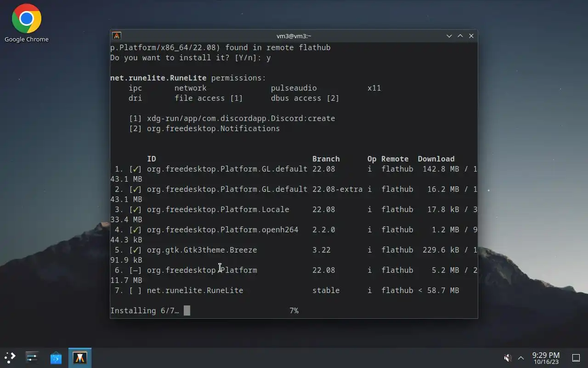Click the 'ipc' permission text
Image resolution: width=588 pixels, height=368 pixels.
pos(135,88)
